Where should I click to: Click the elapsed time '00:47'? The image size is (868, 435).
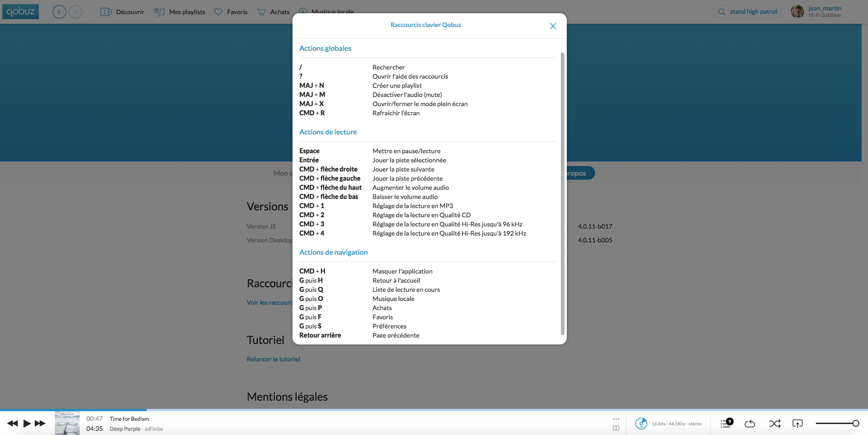(95, 419)
